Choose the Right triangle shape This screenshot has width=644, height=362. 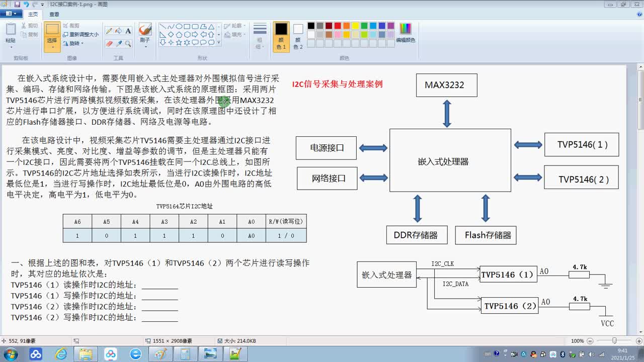163,34
